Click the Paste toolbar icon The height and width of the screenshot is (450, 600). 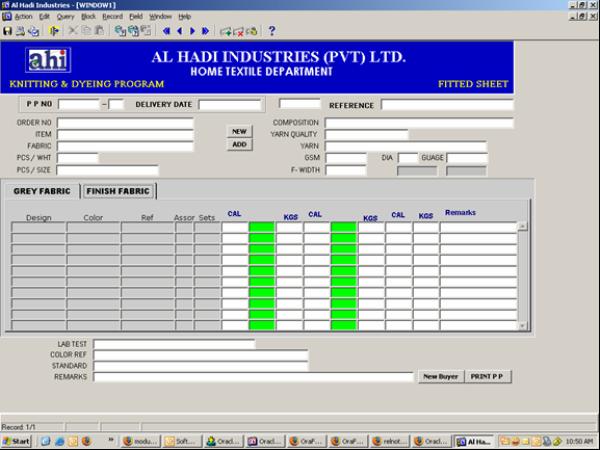tap(99, 31)
